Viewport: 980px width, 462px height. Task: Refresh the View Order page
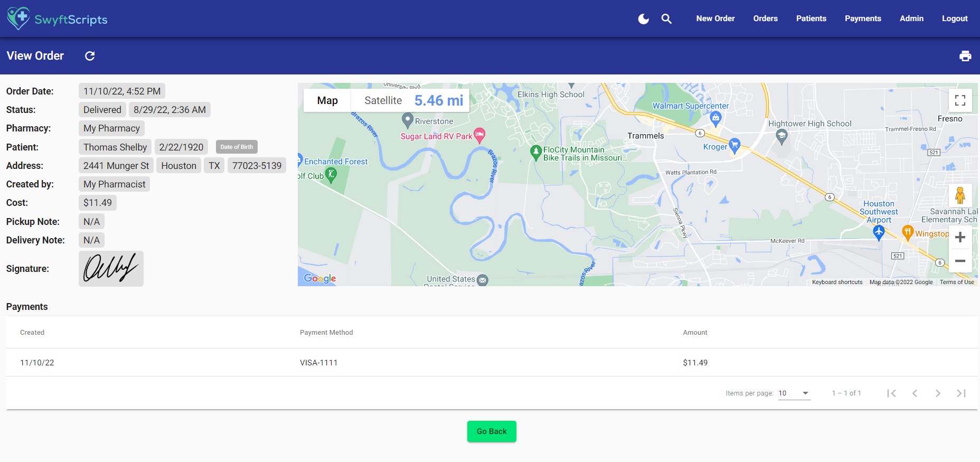click(90, 56)
